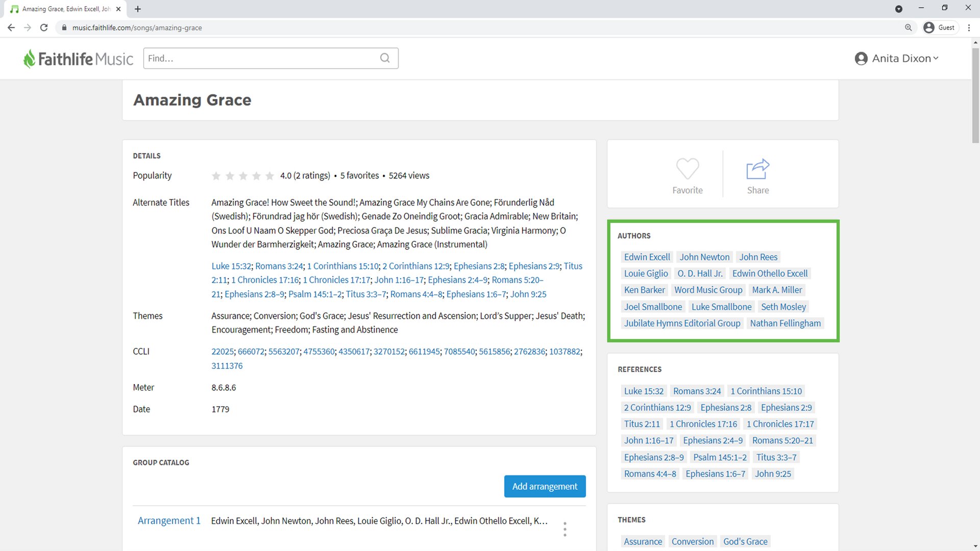The image size is (980, 551).
Task: Click the Meter value 8.6.8.6
Action: pyautogui.click(x=224, y=388)
